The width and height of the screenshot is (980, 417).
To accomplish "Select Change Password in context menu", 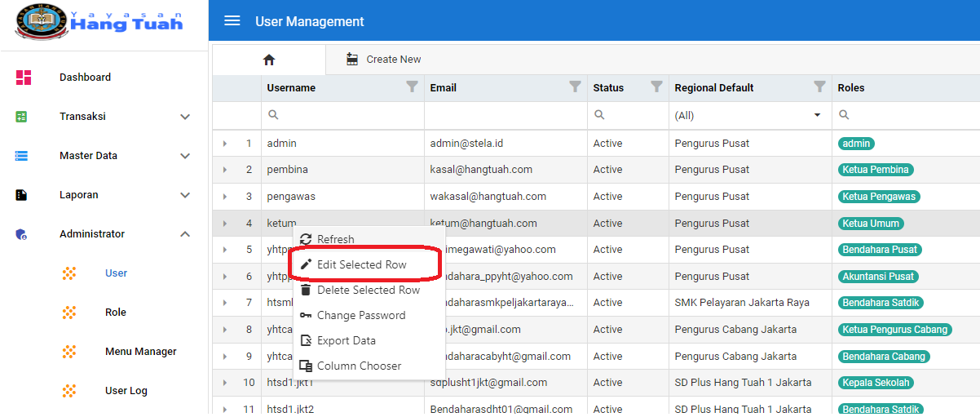I will pos(360,315).
